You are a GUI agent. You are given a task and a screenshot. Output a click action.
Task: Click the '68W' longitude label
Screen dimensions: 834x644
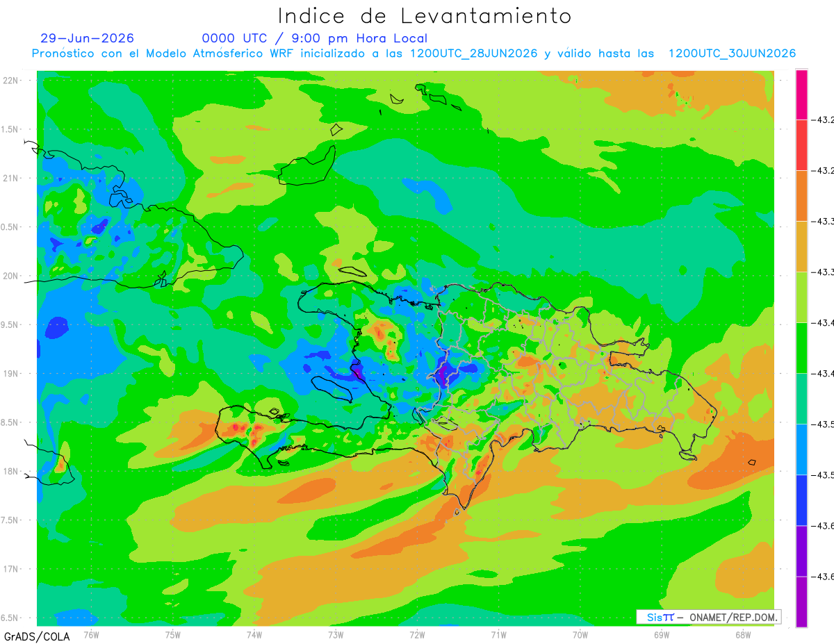743,634
